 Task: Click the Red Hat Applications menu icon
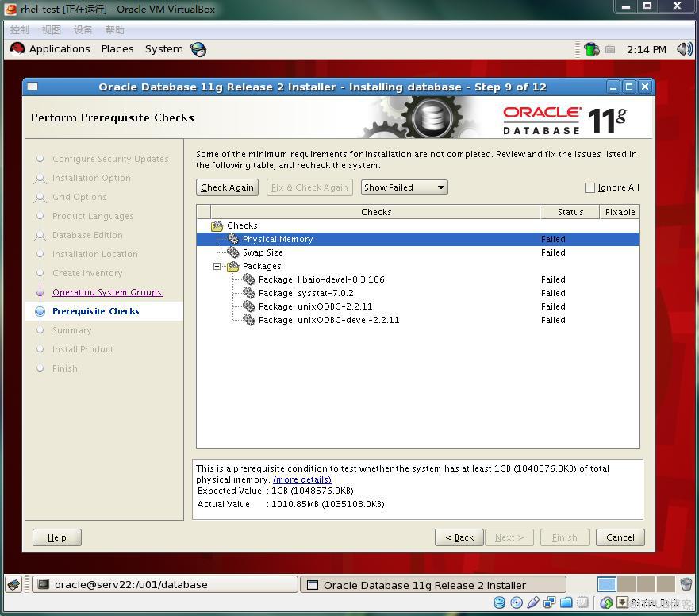[x=17, y=48]
